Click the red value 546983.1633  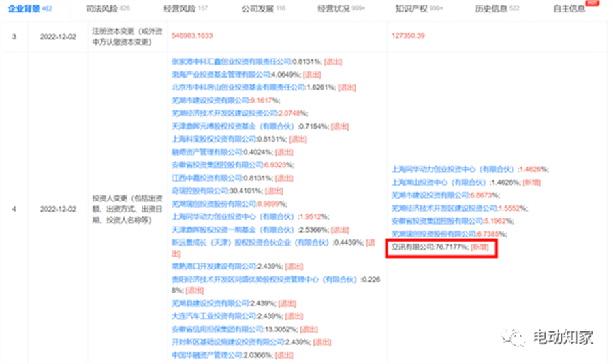pos(192,35)
